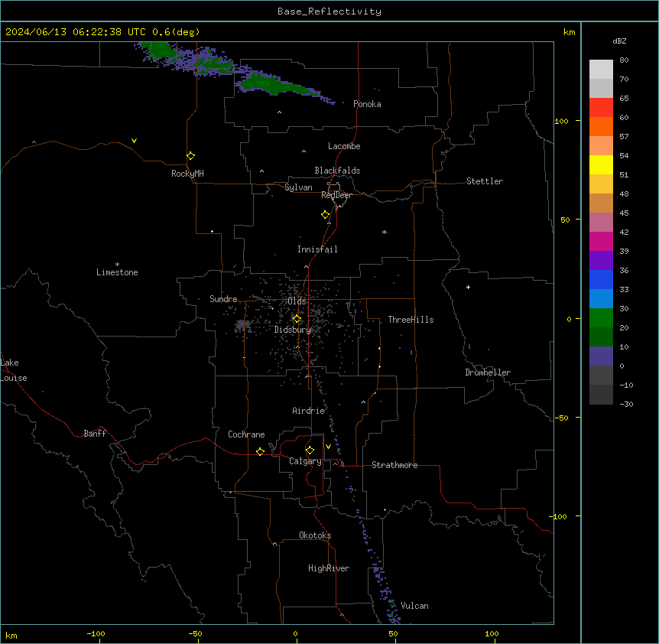Click the yellow marker near Cochrane
Screen dimensions: 659x644
[x=260, y=451]
